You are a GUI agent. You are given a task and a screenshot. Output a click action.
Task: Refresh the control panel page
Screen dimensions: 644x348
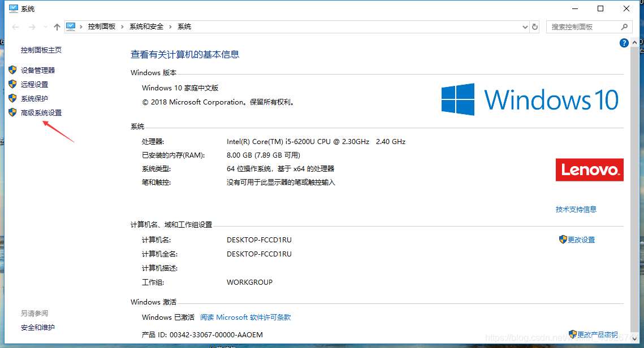(535, 27)
